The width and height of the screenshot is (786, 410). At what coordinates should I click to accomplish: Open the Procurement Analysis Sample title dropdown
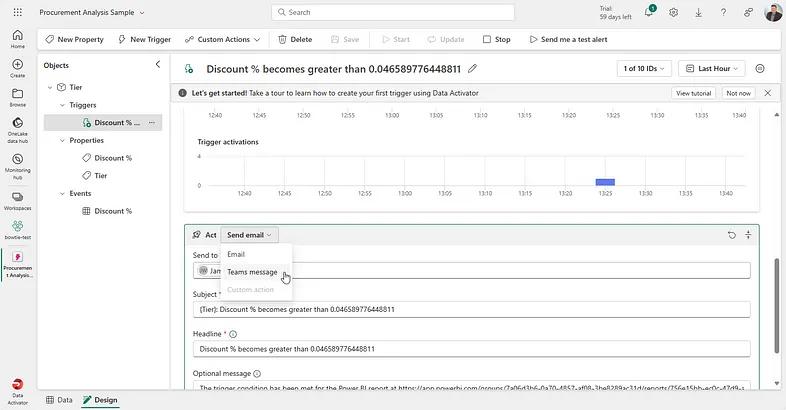(x=92, y=13)
